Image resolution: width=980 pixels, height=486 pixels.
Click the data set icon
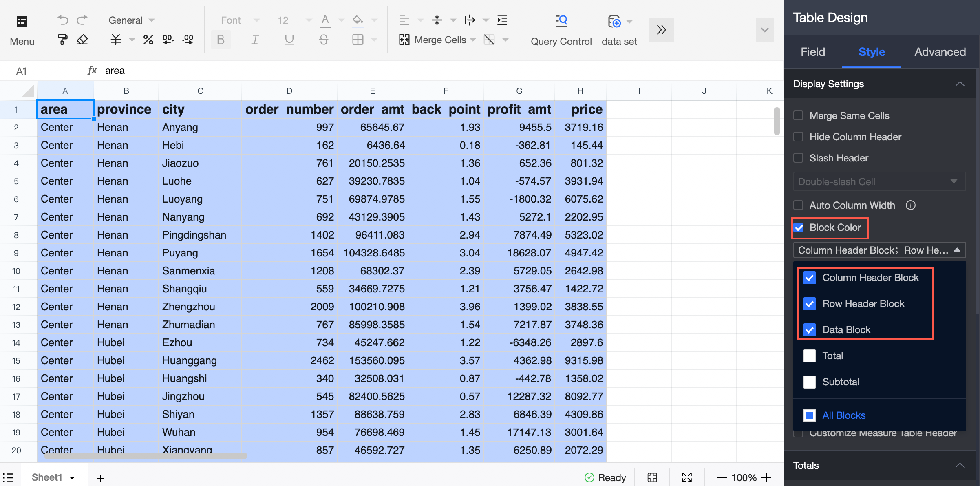pos(615,22)
